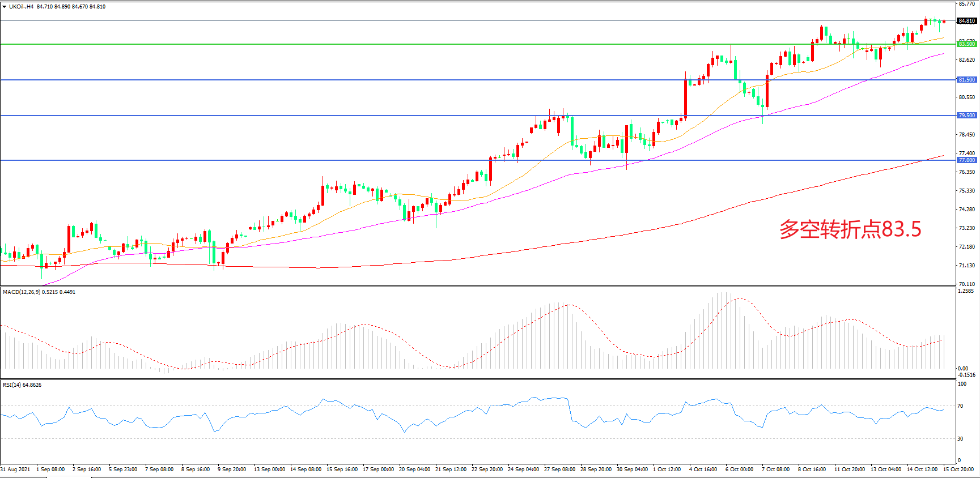Click the 70.110 bottom price scale value
Screen dimensions: 980x478
point(966,284)
